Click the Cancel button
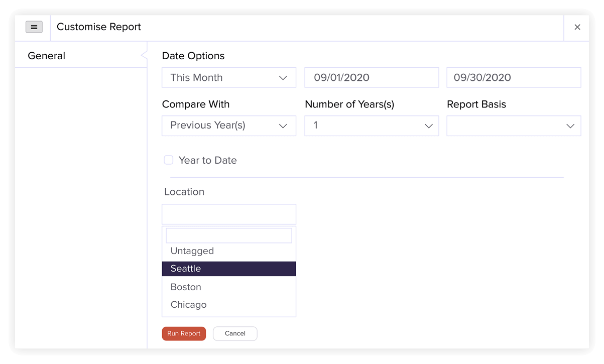 [235, 333]
